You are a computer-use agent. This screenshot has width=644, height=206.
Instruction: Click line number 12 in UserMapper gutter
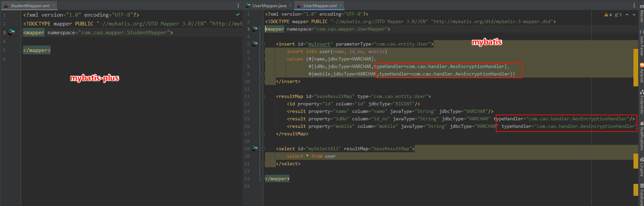pos(247,96)
